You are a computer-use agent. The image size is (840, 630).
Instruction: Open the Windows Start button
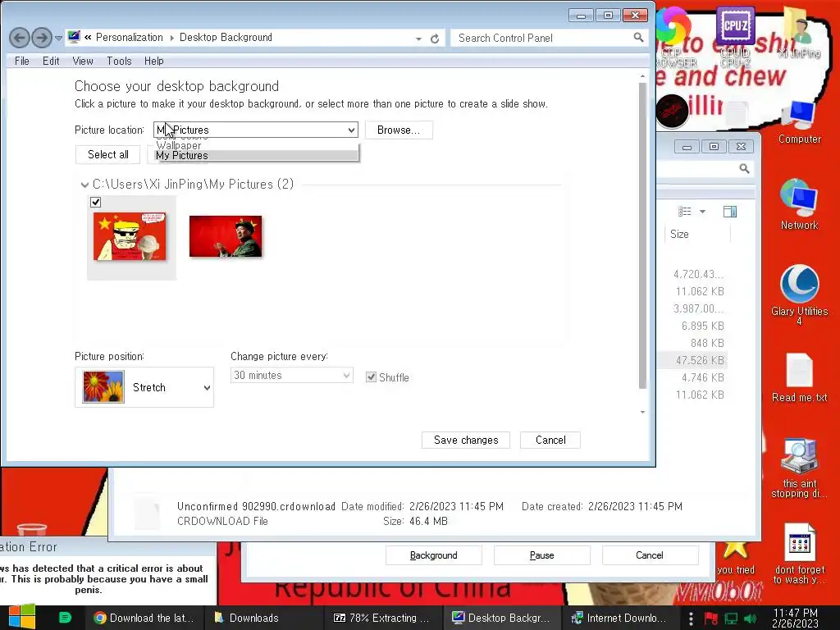tap(22, 618)
